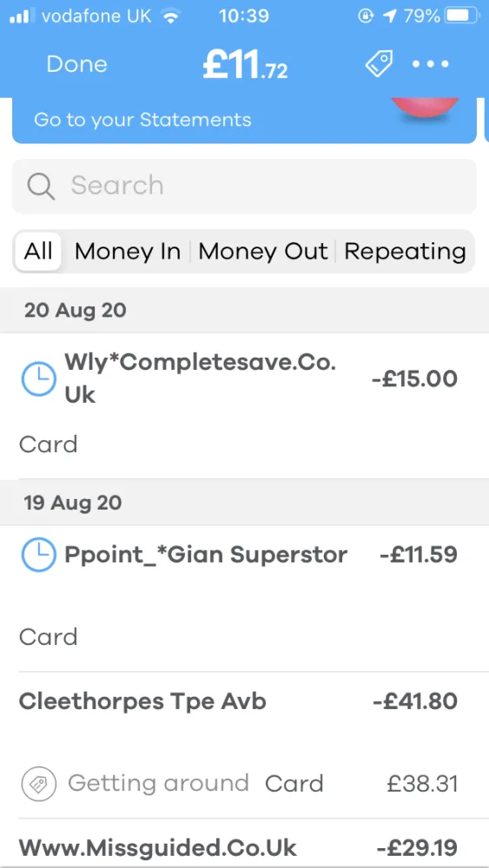Tap the Wi-Fi status icon
The image size is (489, 868).
click(x=170, y=16)
